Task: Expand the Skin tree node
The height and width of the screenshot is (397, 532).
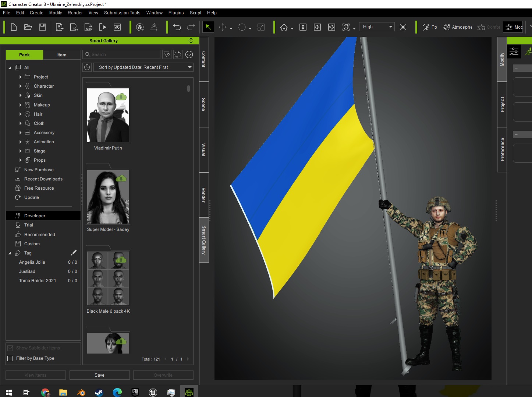Action: (x=20, y=95)
